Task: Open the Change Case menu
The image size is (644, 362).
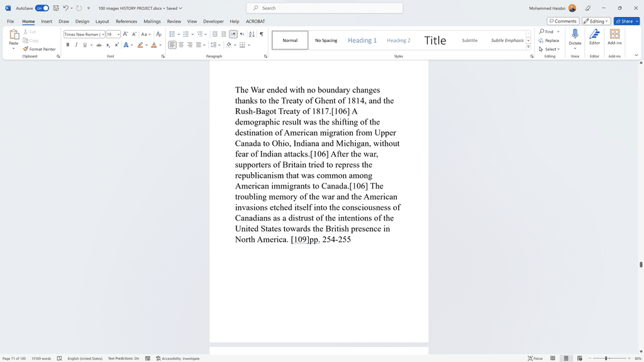Action: 146,35
